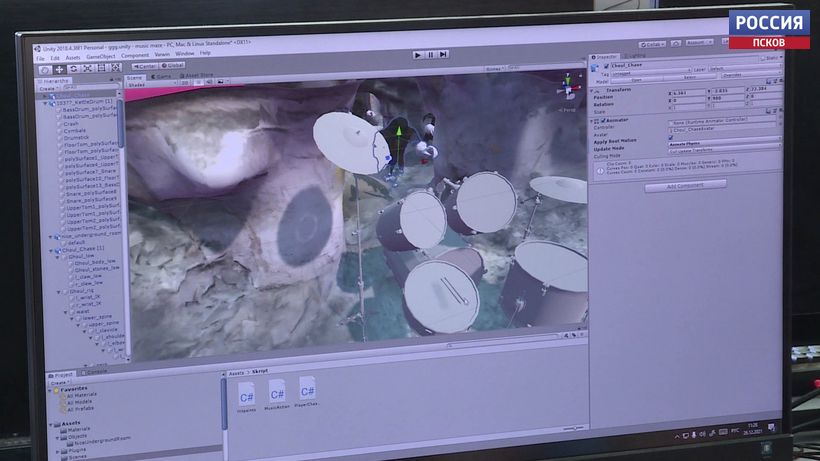
Task: Open the Help menu
Action: [205, 53]
